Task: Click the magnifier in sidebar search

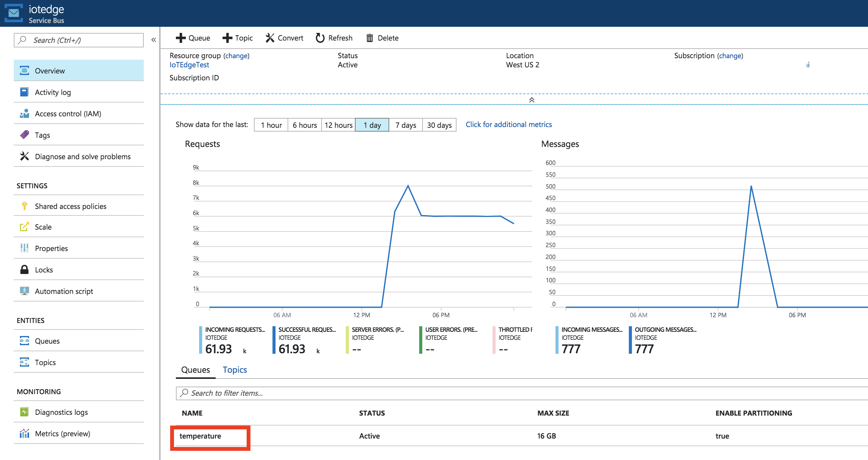Action: pos(23,40)
